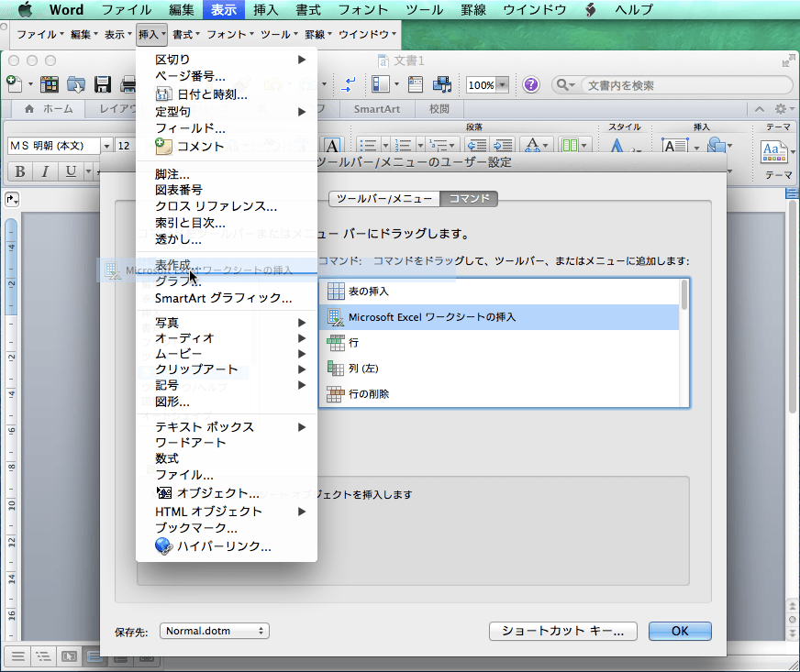Click the decrease indent icon
This screenshot has height=672, width=800.
point(476,146)
